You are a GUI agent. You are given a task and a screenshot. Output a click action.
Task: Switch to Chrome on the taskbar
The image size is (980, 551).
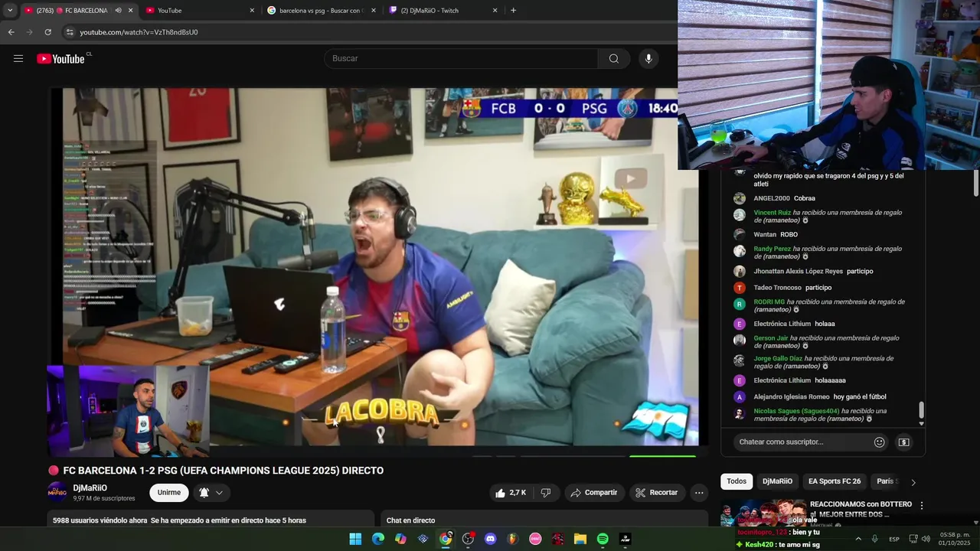click(446, 539)
